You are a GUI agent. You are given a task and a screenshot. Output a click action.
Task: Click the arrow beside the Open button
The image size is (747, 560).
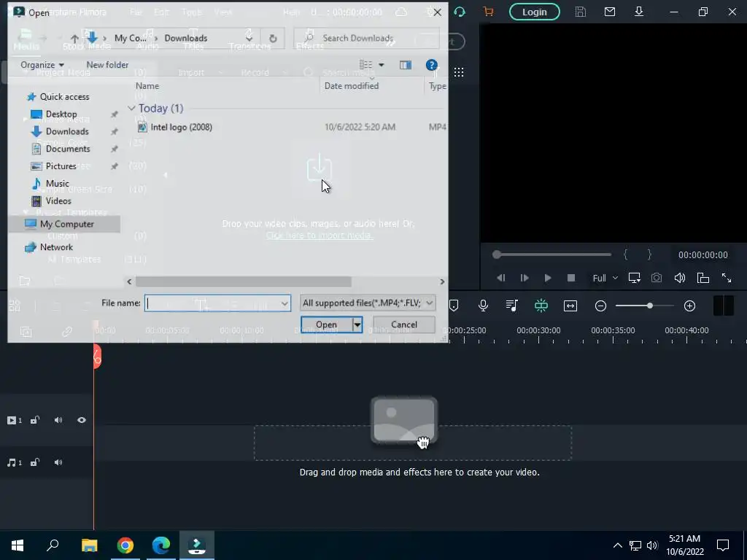click(357, 324)
